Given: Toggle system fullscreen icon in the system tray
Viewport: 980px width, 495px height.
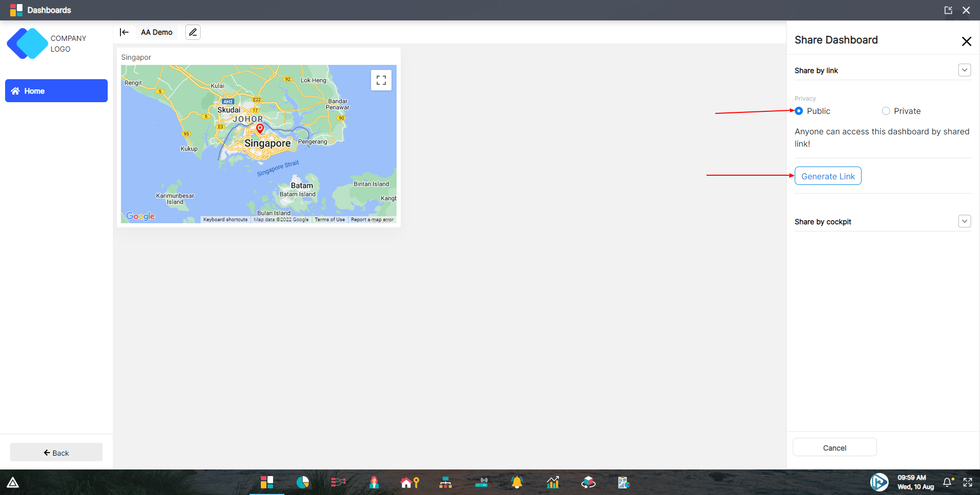Looking at the screenshot, I should click(968, 482).
